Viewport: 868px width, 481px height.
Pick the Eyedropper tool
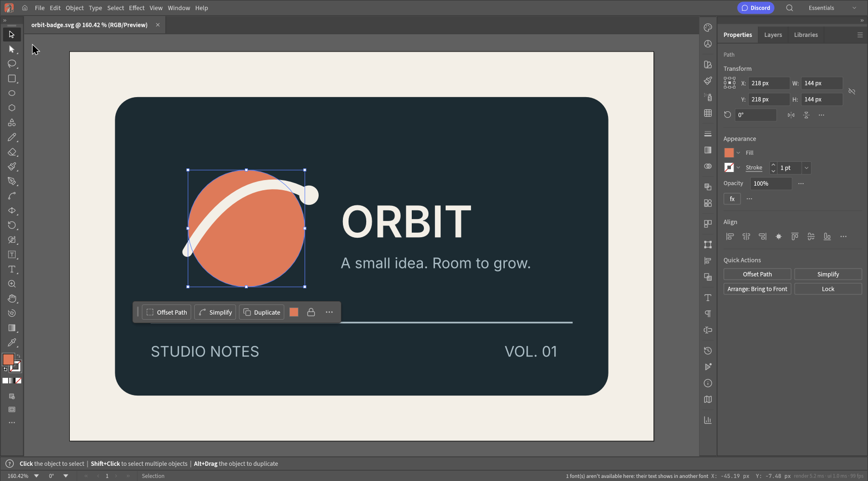(12, 342)
